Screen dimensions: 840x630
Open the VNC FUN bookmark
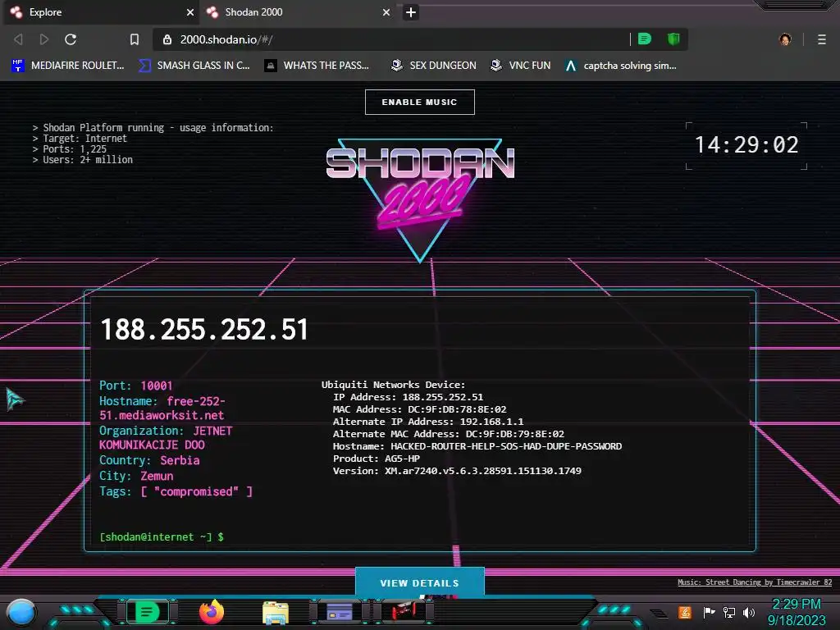click(x=521, y=66)
